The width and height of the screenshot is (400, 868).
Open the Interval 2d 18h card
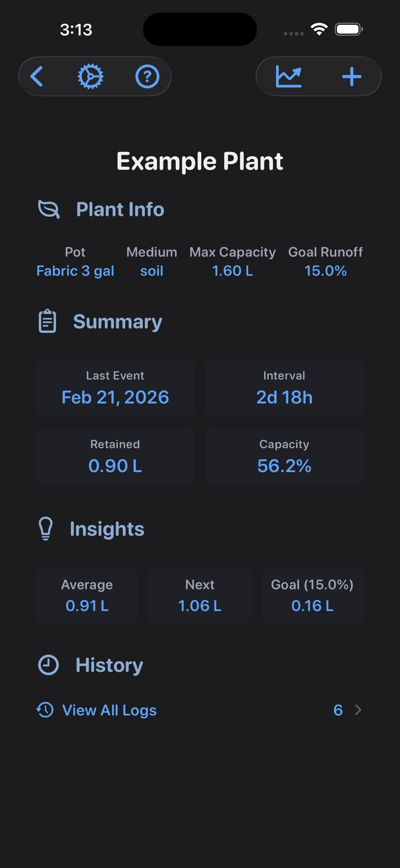point(285,388)
